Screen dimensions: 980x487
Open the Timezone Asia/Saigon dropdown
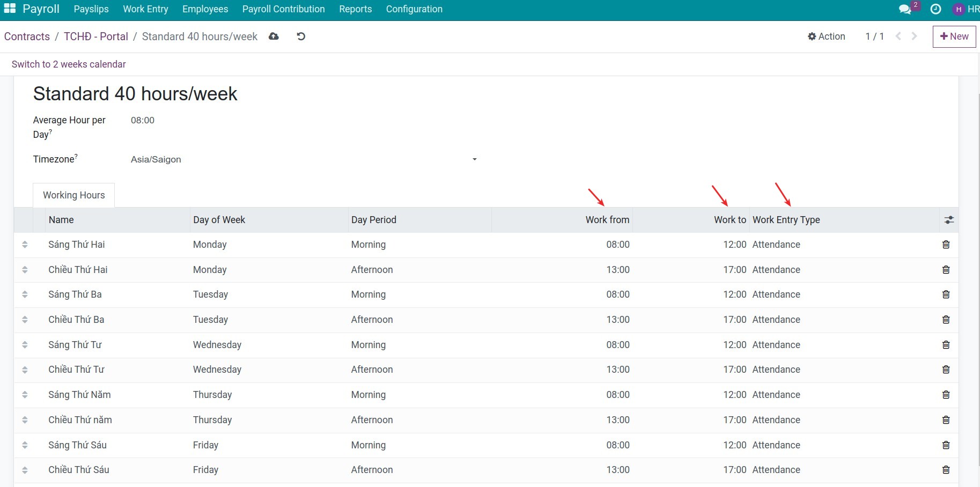click(304, 159)
